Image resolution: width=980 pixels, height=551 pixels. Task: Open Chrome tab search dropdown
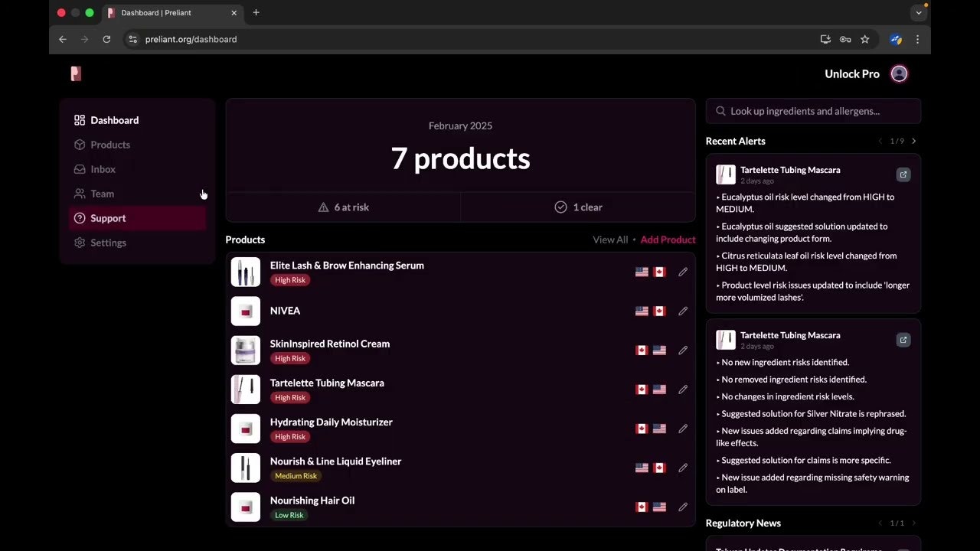click(919, 12)
